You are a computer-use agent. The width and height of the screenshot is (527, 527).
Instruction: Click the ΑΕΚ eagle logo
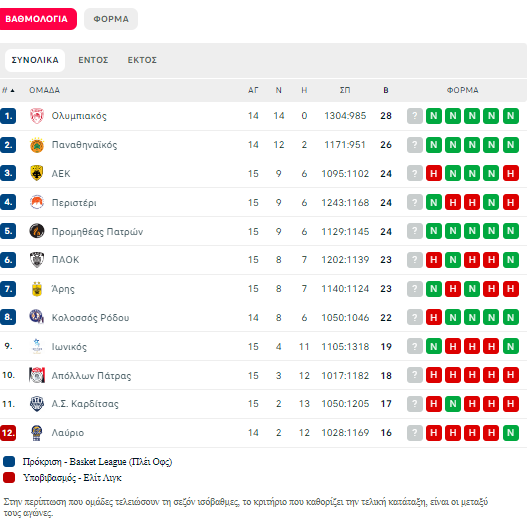(x=37, y=173)
